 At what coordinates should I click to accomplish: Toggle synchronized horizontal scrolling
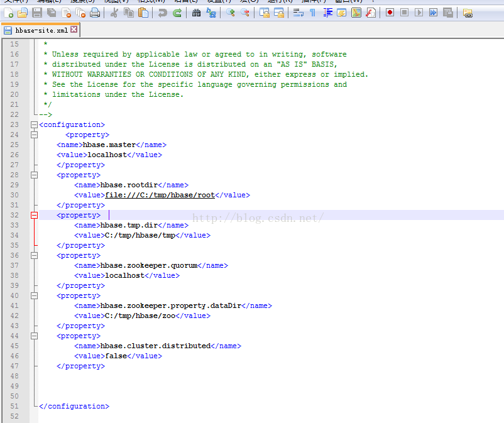pos(278,13)
